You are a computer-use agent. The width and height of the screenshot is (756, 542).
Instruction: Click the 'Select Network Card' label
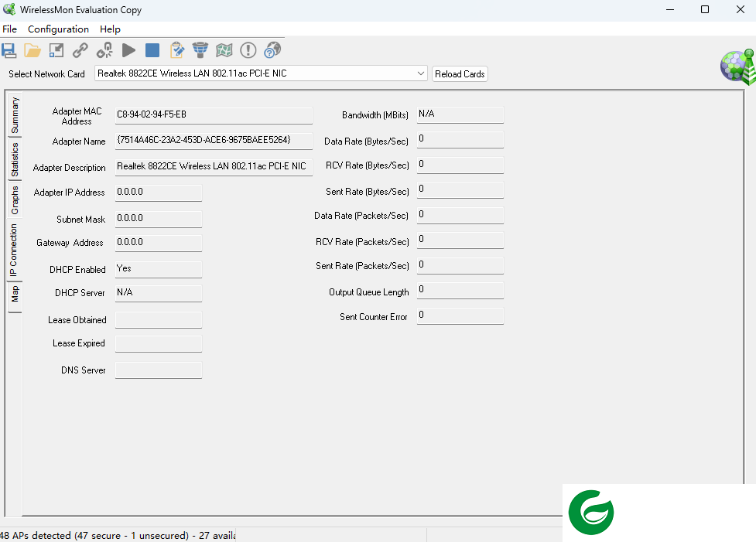tap(46, 74)
